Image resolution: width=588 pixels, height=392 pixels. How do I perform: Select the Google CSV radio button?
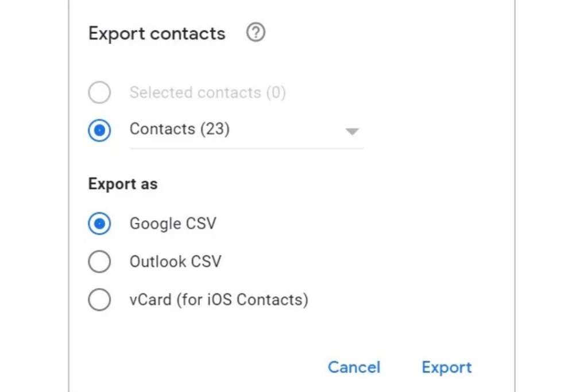(x=99, y=224)
